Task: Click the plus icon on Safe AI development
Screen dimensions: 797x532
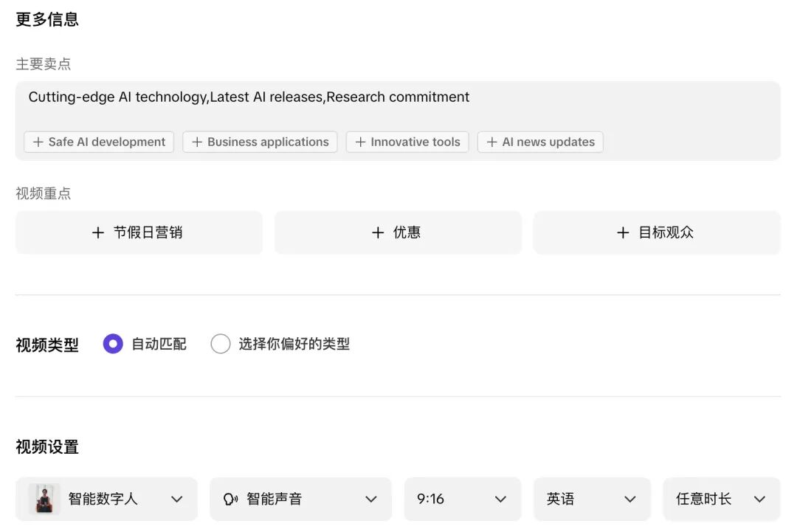Action: (38, 142)
